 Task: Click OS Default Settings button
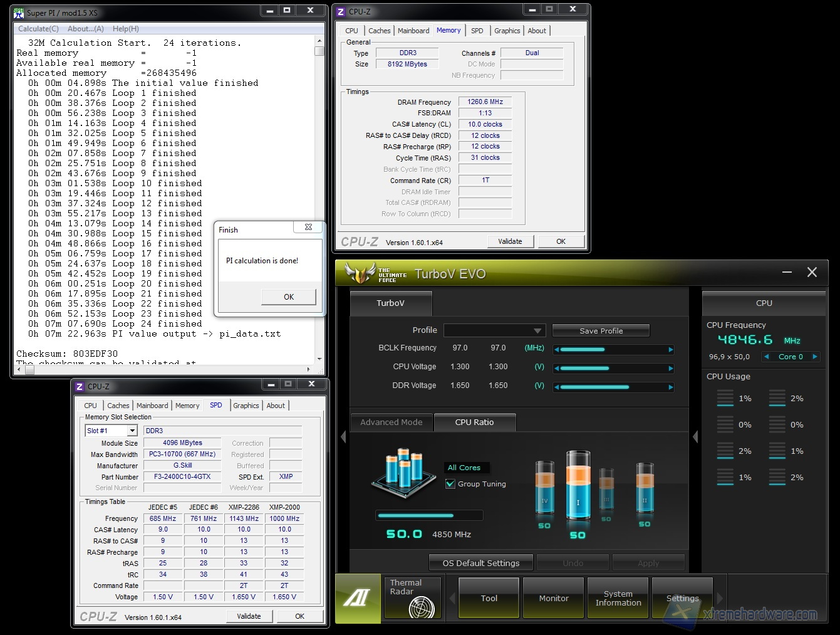[x=480, y=563]
